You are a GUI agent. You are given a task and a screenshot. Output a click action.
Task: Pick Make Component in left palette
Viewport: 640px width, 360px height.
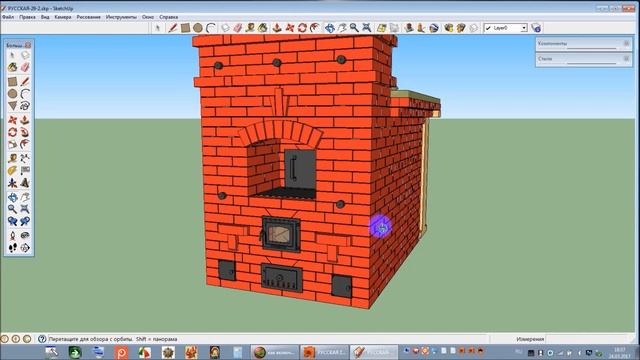pyautogui.click(x=25, y=55)
